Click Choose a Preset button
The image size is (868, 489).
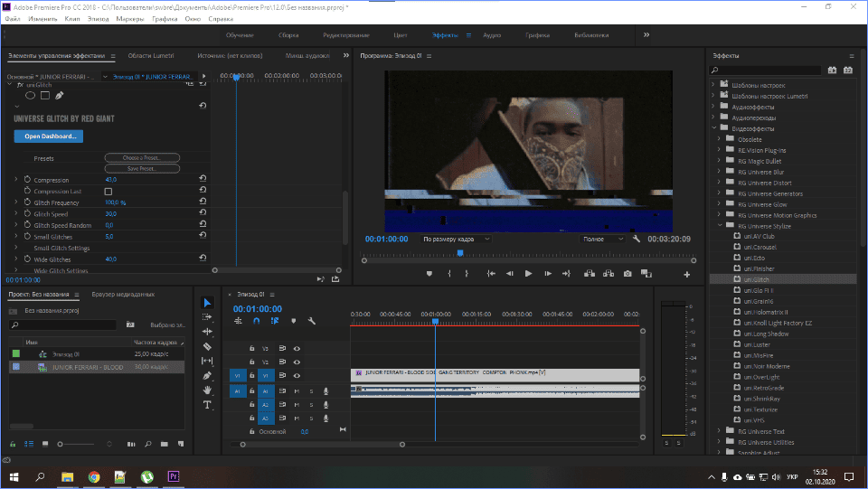coord(142,157)
